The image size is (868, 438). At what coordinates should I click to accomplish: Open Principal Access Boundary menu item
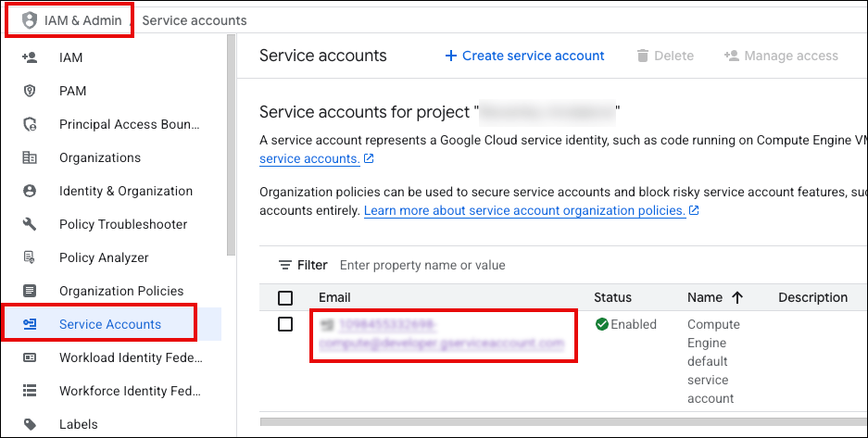click(x=130, y=124)
